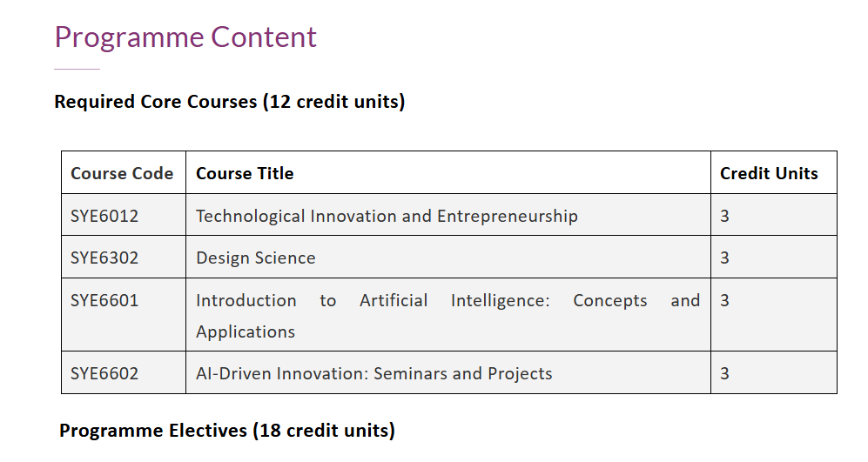Screen dimensions: 868x462
Task: Click credit units value for SYE6601
Action: point(725,301)
